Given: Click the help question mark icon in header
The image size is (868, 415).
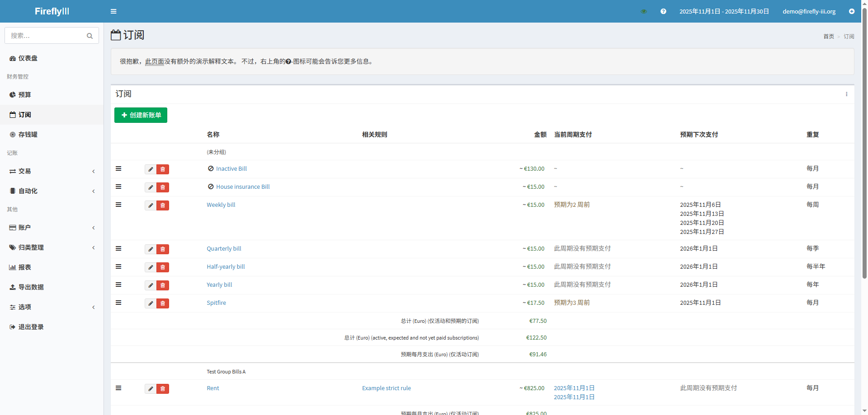Looking at the screenshot, I should coord(663,11).
